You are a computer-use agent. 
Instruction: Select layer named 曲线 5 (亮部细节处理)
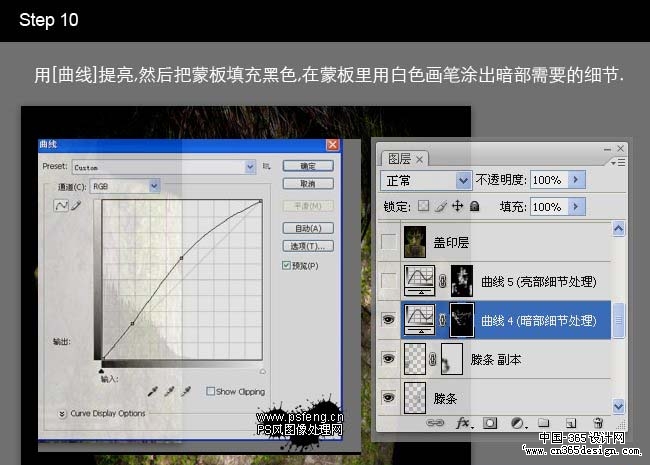[538, 282]
